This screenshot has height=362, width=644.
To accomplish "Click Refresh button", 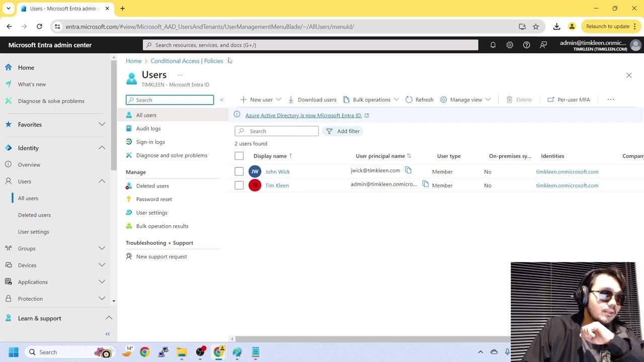I will click(x=419, y=100).
